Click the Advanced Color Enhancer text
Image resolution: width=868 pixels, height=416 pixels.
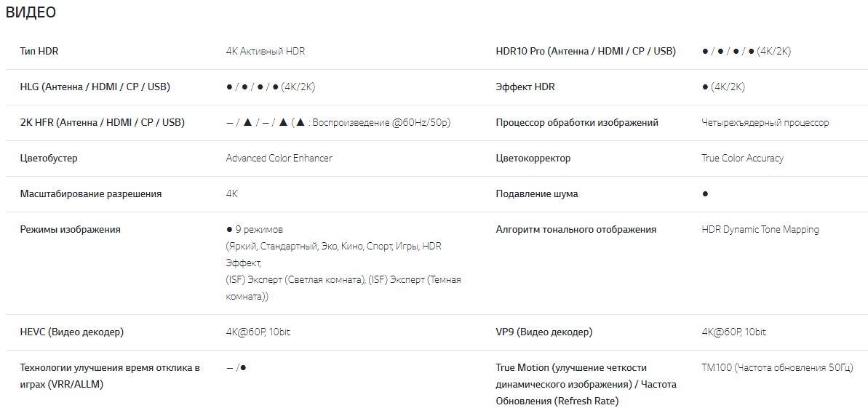(279, 159)
